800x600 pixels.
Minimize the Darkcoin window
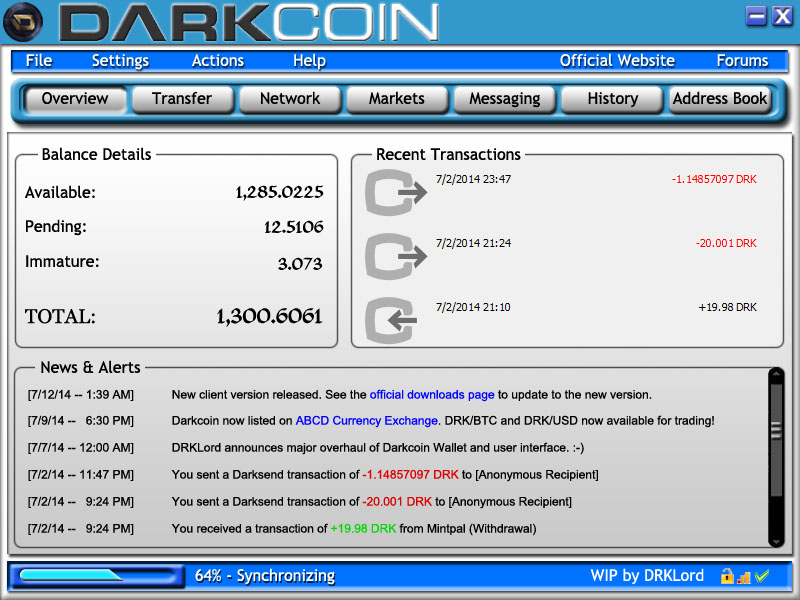[x=756, y=16]
